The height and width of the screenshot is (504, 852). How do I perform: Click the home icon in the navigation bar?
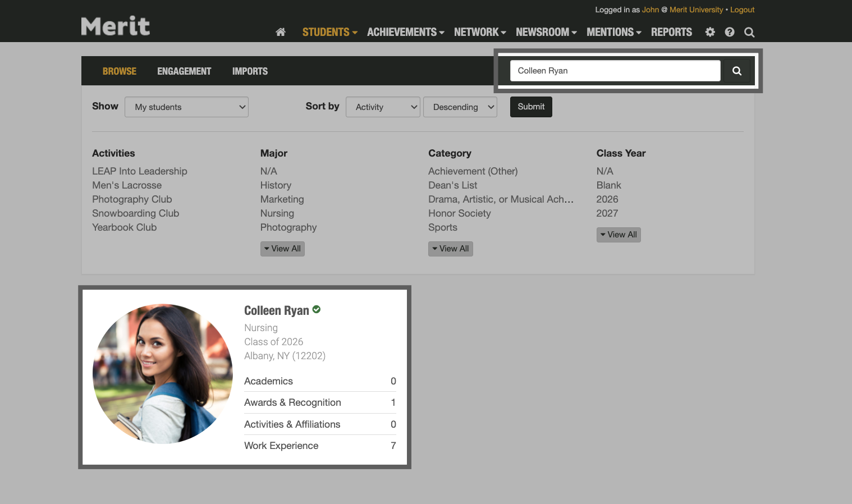point(280,32)
